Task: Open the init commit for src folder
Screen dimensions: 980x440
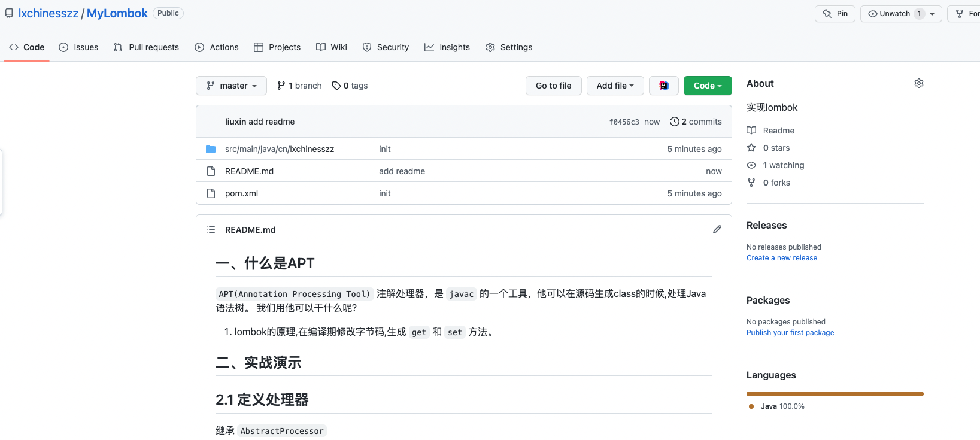Action: [385, 149]
